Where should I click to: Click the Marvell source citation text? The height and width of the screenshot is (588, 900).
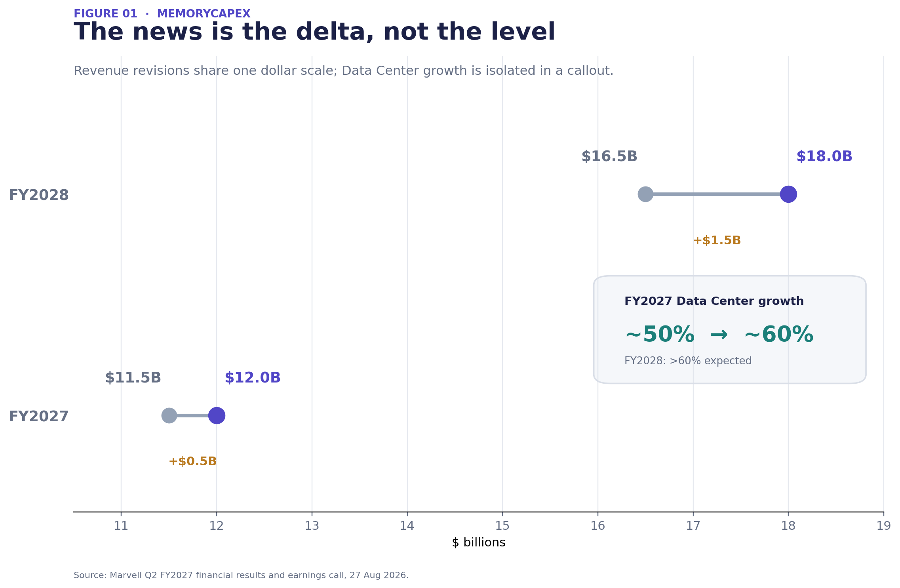241,575
